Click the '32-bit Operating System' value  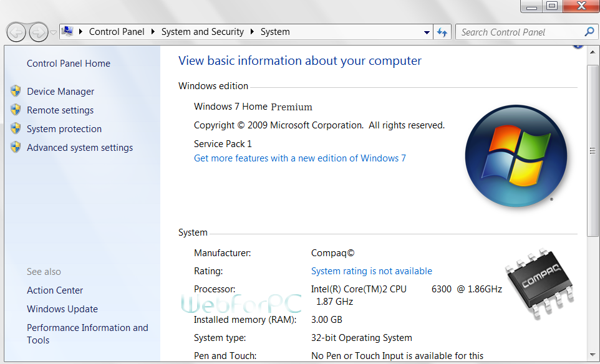click(x=362, y=338)
